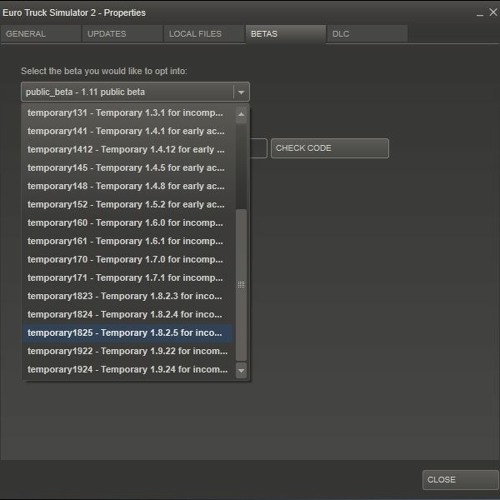The width and height of the screenshot is (500, 500).
Task: Click the dropdown list scroll up arrow
Action: [241, 114]
